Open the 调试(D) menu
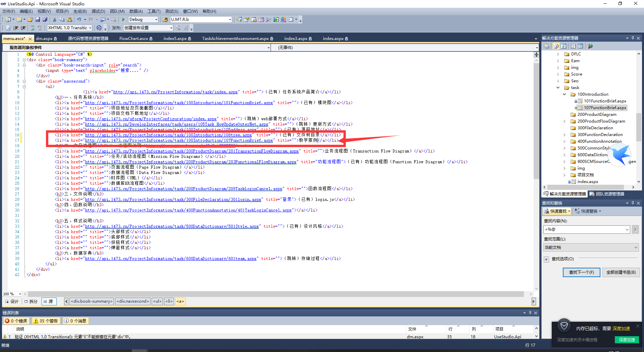 98,11
